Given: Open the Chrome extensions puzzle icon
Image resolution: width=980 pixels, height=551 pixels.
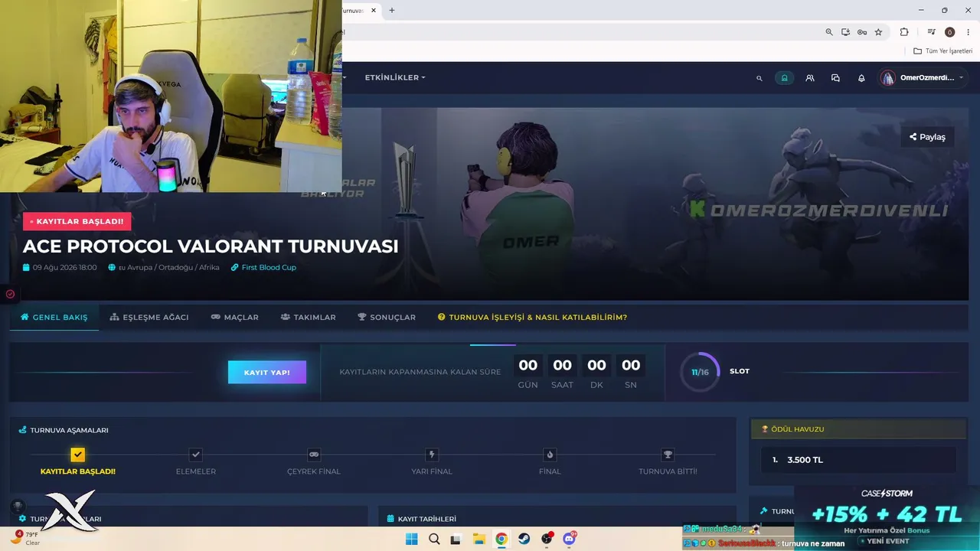Looking at the screenshot, I should 904,32.
